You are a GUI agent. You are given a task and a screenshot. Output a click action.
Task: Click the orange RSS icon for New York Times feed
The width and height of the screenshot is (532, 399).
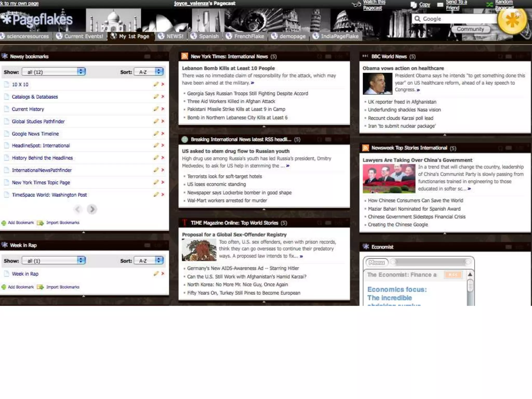coord(185,56)
